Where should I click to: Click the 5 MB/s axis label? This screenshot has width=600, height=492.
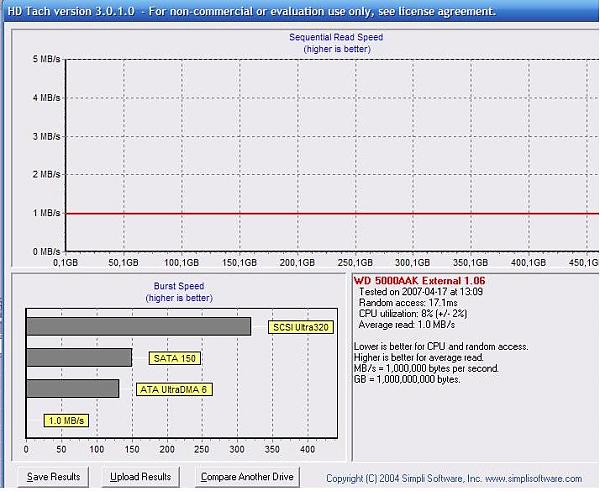[x=46, y=59]
